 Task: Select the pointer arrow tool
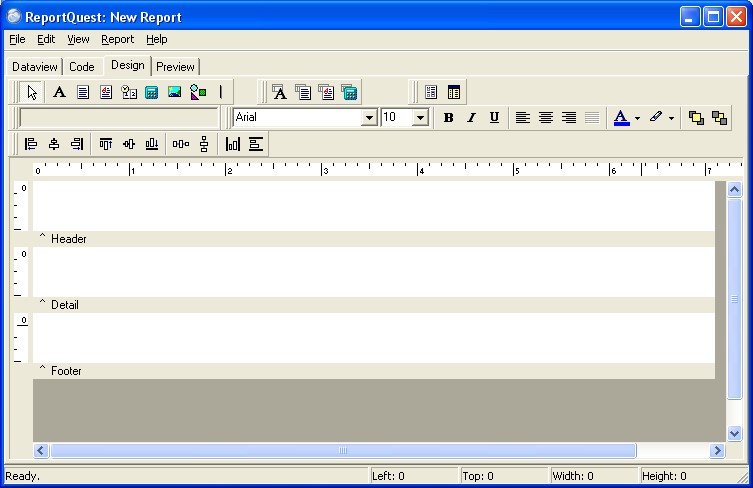click(32, 92)
